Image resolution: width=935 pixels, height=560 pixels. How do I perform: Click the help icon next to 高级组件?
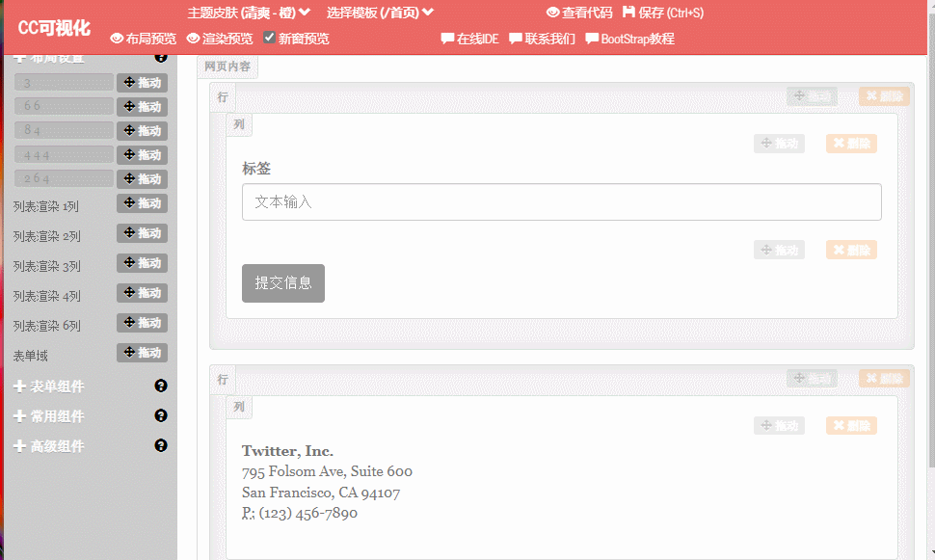(161, 445)
